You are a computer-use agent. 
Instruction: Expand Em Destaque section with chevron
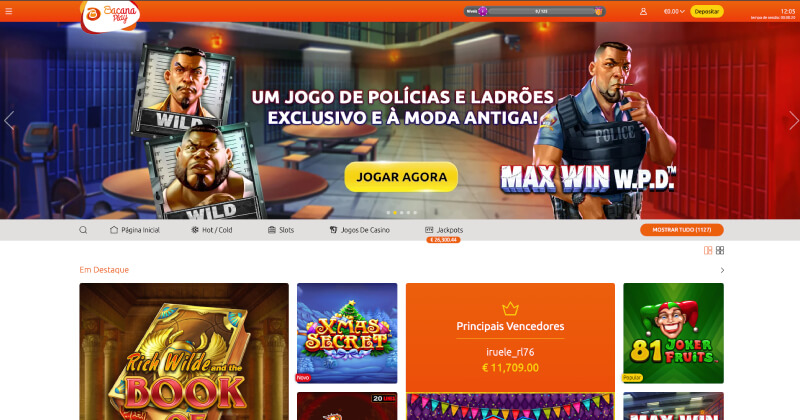point(722,270)
